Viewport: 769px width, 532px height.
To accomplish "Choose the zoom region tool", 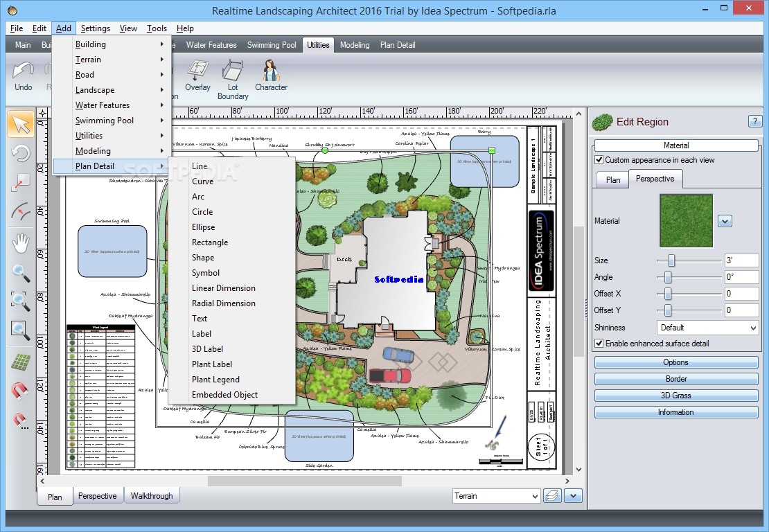I will [x=21, y=301].
